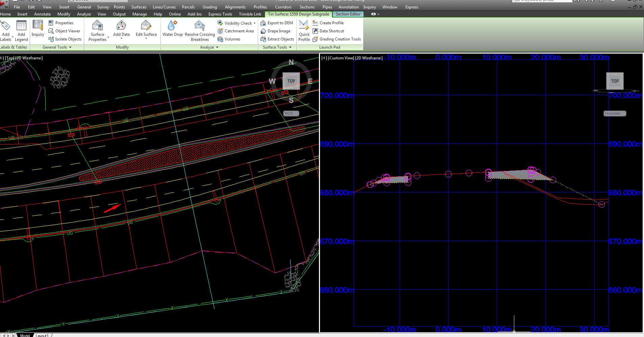The height and width of the screenshot is (337, 644).
Task: Click Export to DEM
Action: coord(277,23)
